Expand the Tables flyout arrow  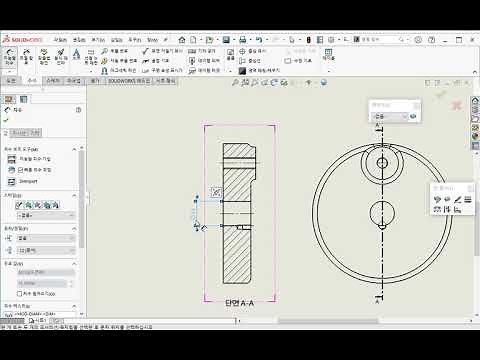[x=329, y=71]
